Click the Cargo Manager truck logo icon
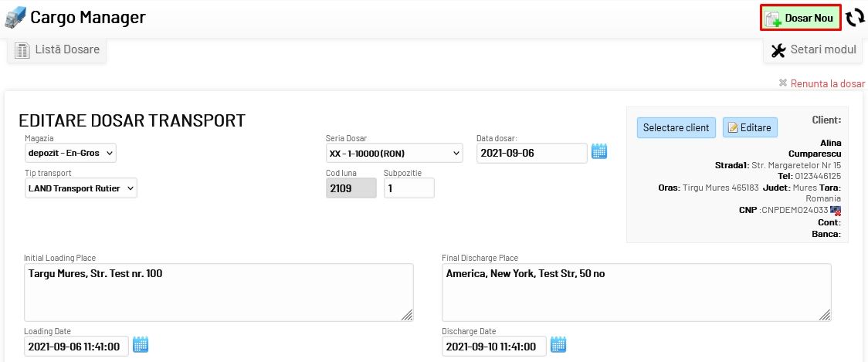The image size is (868, 362). (15, 17)
